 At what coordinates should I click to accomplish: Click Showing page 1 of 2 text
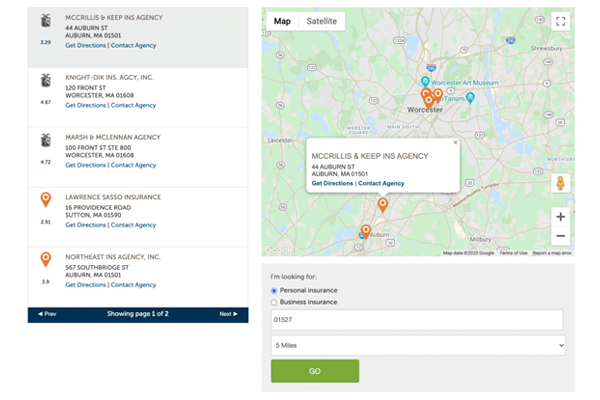pyautogui.click(x=138, y=314)
